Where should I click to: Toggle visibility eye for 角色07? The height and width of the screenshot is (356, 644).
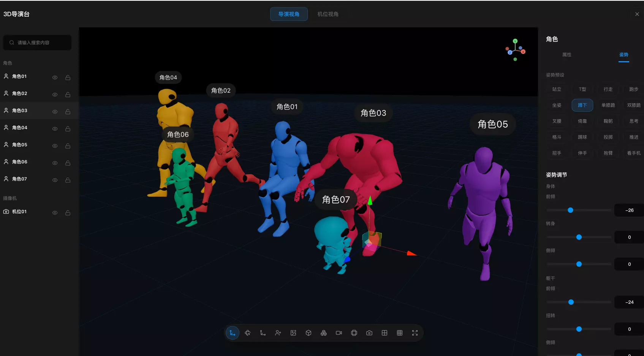coord(55,180)
